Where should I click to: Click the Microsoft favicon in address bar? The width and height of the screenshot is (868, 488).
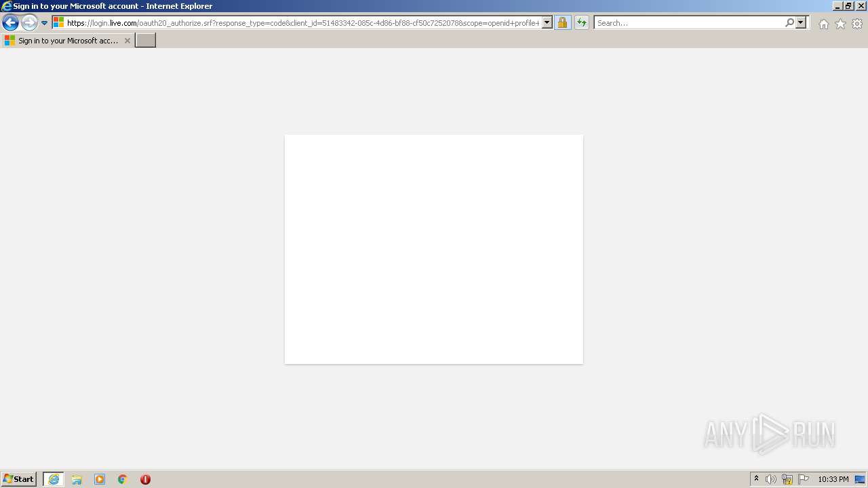[x=58, y=23]
